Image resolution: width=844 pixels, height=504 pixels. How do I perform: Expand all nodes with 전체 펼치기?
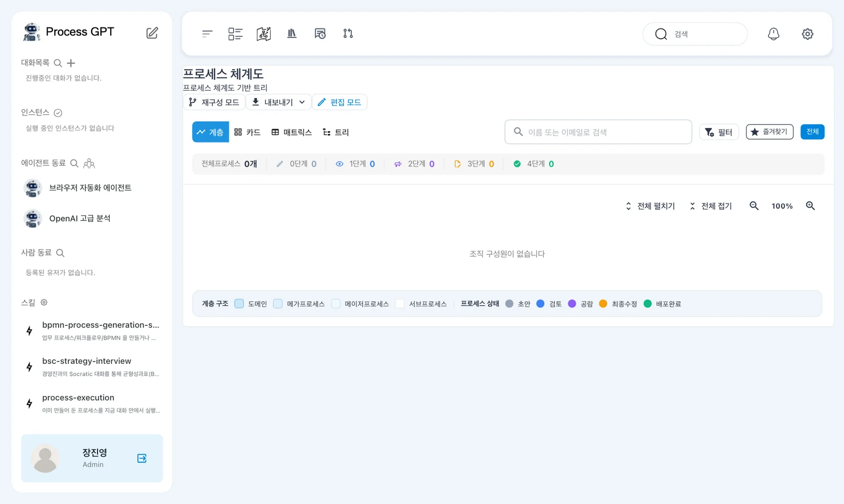coord(650,206)
